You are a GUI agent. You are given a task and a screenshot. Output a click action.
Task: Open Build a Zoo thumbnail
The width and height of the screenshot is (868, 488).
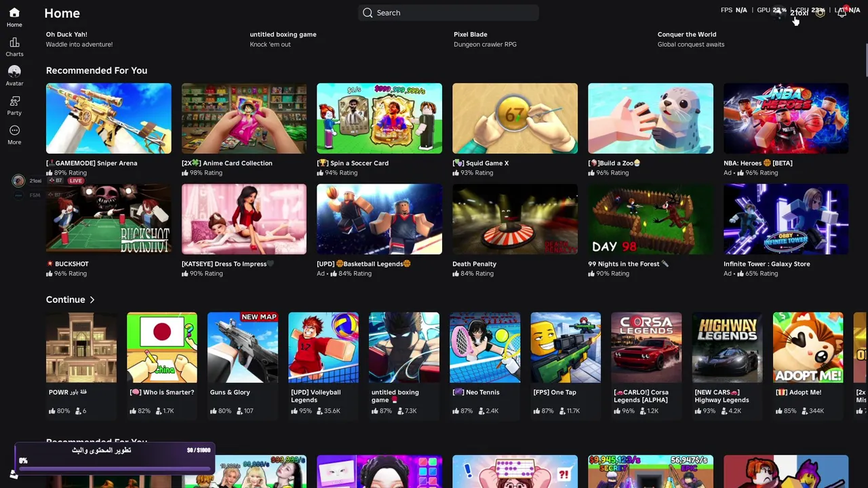(651, 119)
